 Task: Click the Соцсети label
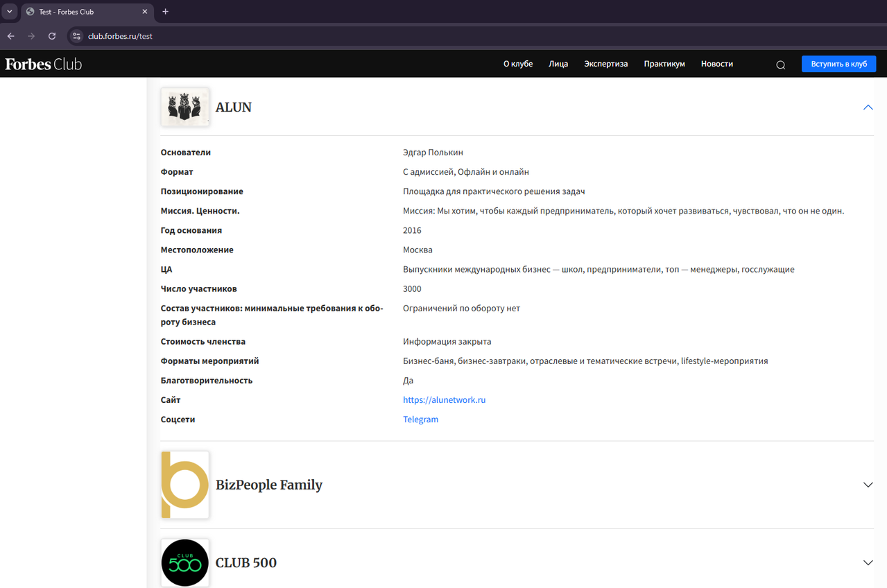pos(178,420)
